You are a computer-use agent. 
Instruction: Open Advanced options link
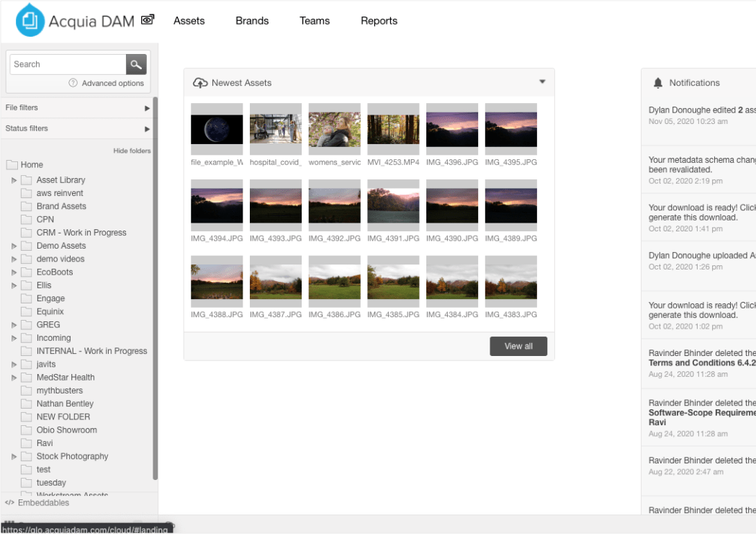(x=112, y=83)
